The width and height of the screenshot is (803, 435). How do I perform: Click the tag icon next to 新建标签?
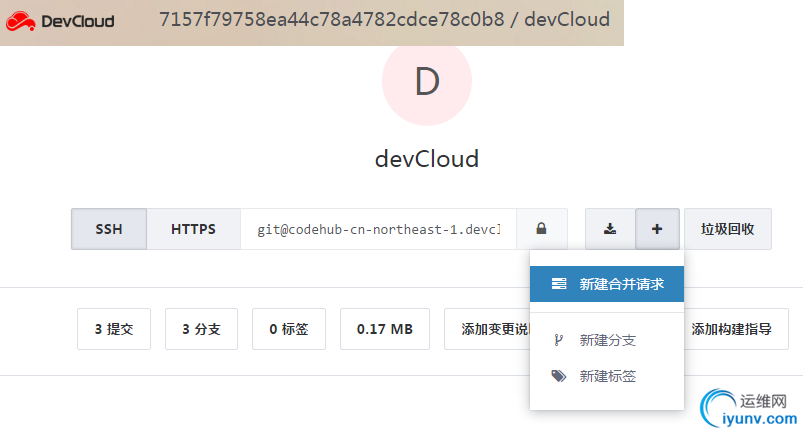pyautogui.click(x=558, y=376)
